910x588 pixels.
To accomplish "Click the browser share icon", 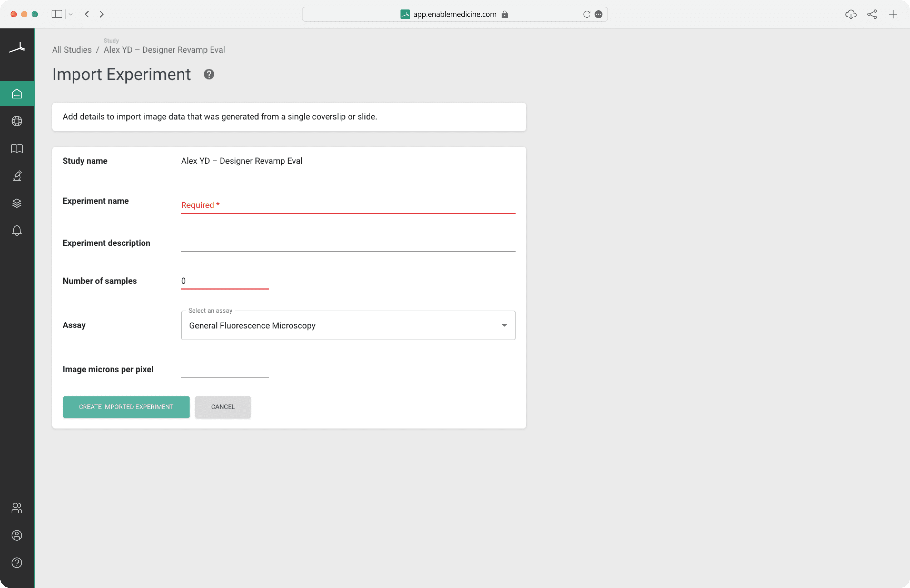I will point(872,14).
